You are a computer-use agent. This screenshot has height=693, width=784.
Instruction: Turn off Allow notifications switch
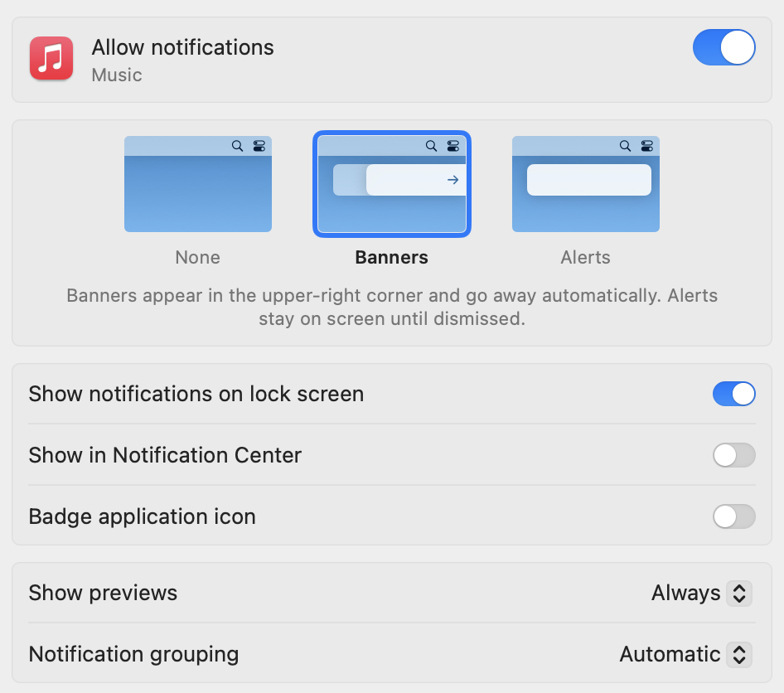[724, 47]
